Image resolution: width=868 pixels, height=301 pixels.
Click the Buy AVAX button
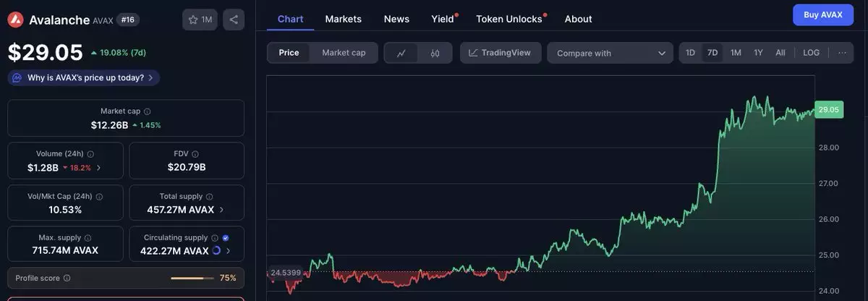tap(822, 15)
